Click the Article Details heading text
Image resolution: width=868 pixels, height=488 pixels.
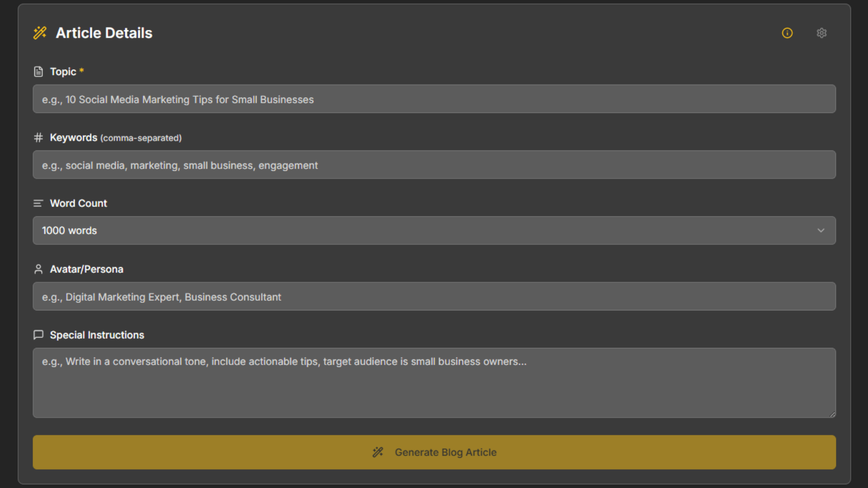[x=104, y=33]
